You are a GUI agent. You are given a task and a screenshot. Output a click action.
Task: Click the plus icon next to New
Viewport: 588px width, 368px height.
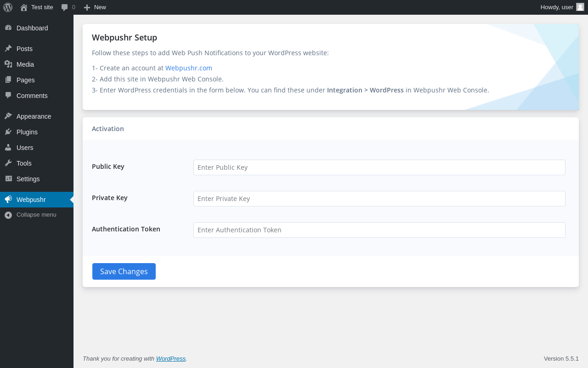point(87,7)
